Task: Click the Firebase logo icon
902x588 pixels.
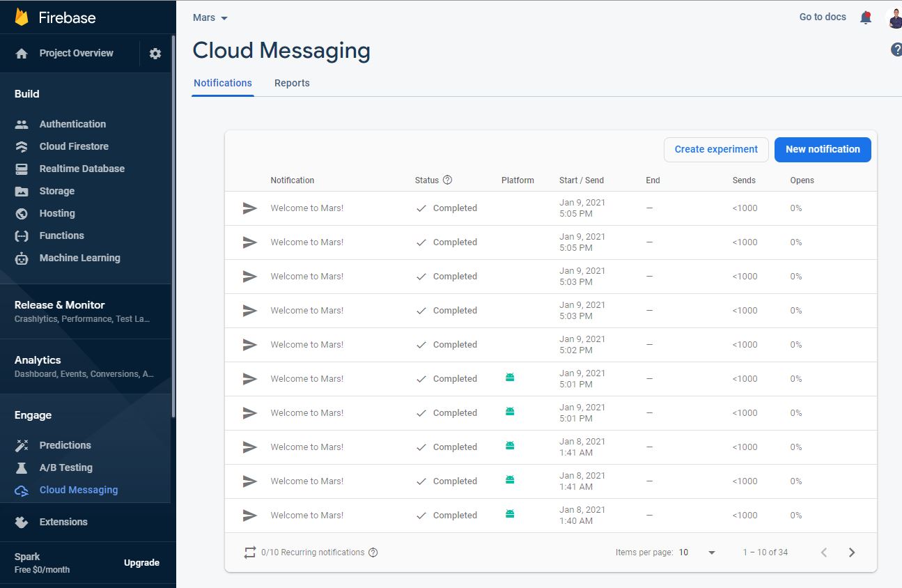Action: tap(22, 17)
